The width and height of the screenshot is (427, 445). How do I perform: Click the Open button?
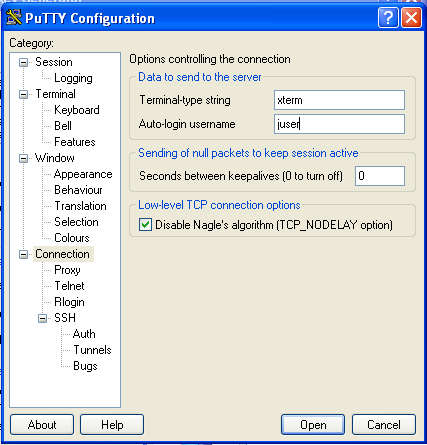click(x=313, y=425)
